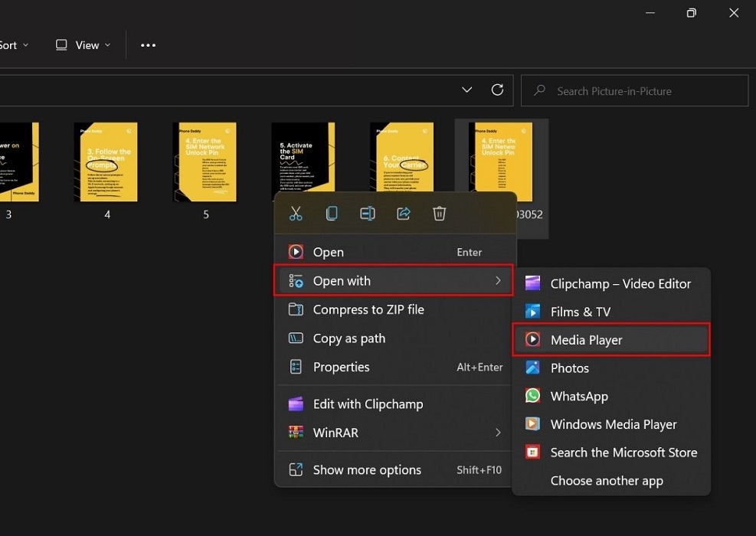This screenshot has height=536, width=756.
Task: Choose another app for opening the file
Action: (x=607, y=480)
